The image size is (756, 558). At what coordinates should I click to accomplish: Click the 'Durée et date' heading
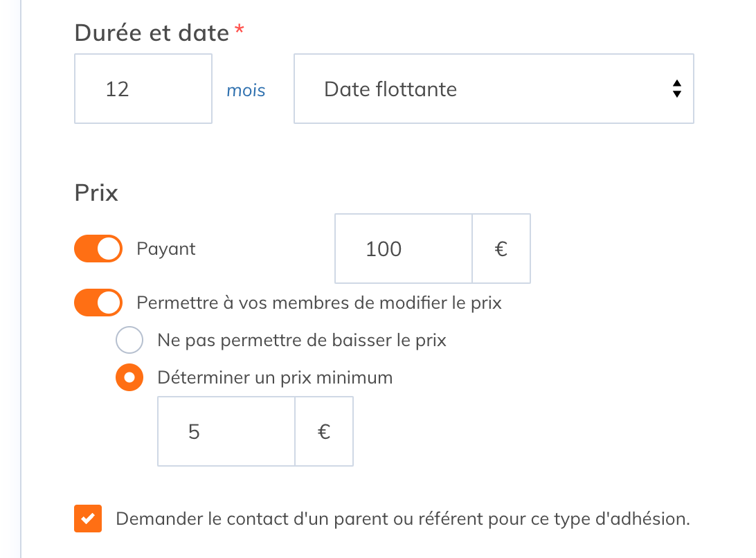[x=152, y=33]
